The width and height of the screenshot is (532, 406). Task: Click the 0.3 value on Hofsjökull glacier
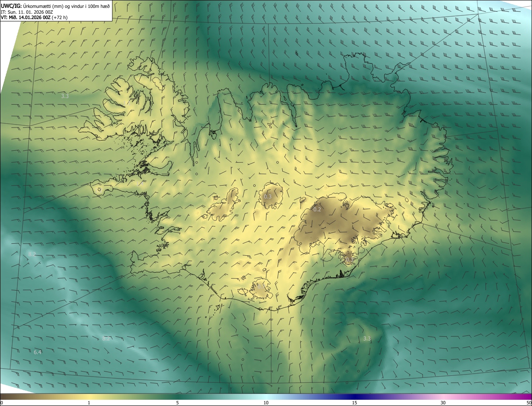point(268,196)
